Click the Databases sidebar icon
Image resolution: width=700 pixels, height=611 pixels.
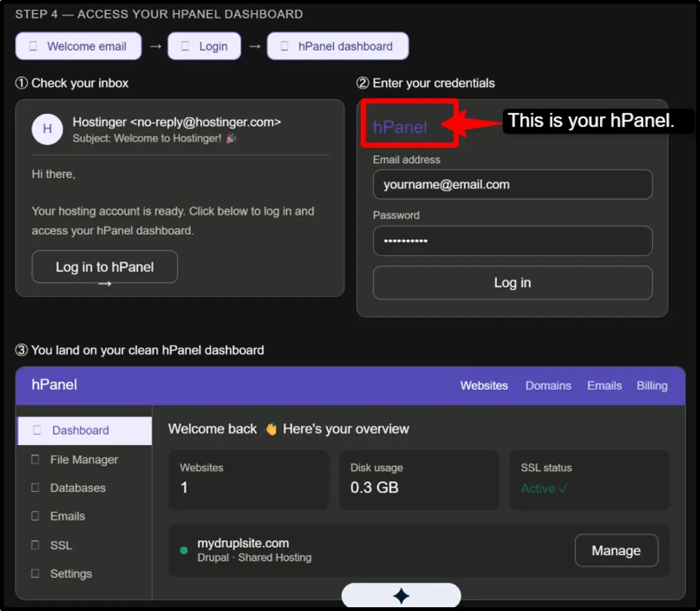(35, 488)
